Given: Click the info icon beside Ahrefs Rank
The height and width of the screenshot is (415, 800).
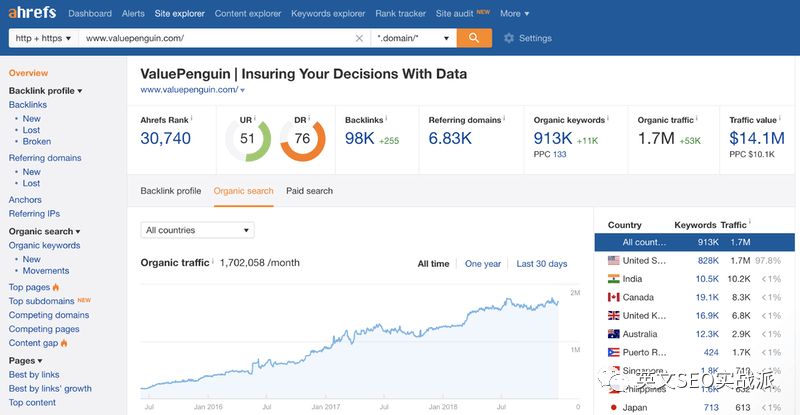Looking at the screenshot, I should point(191,118).
